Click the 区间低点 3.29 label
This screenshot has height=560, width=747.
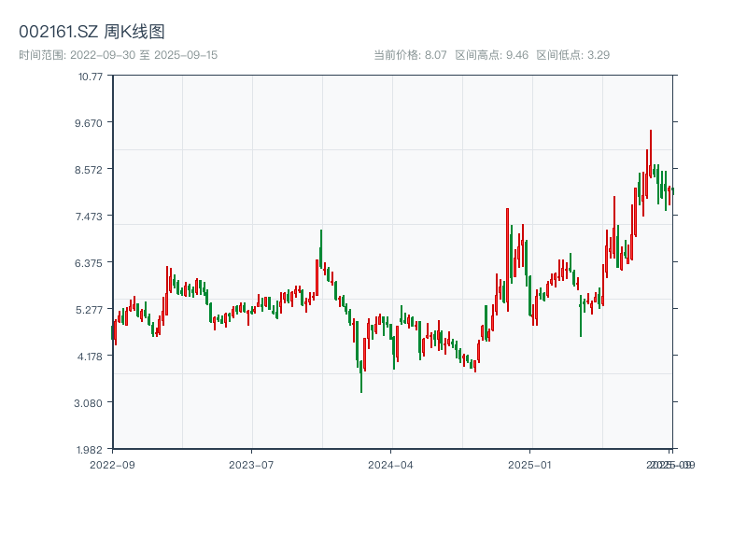572,55
